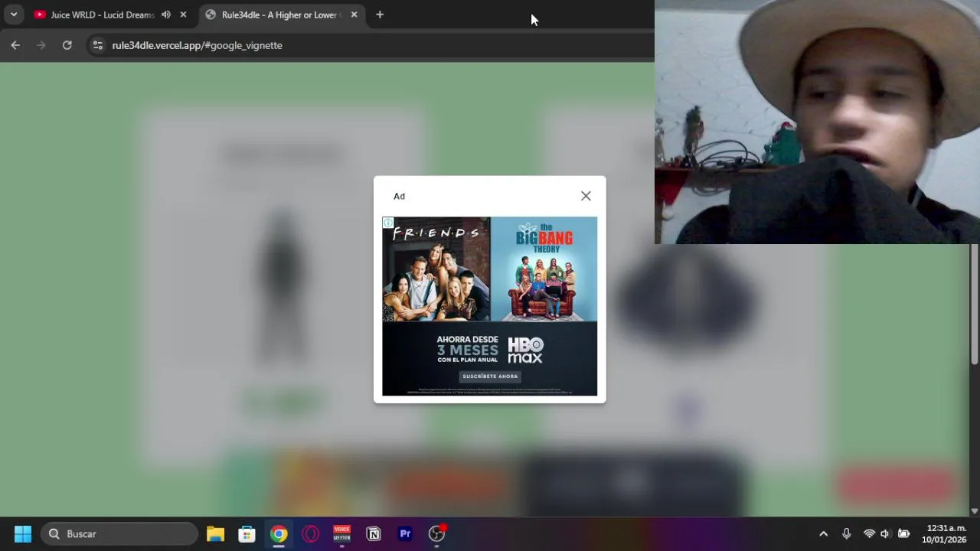Image resolution: width=980 pixels, height=551 pixels.
Task: Click the microphone tray icon
Action: point(846,533)
